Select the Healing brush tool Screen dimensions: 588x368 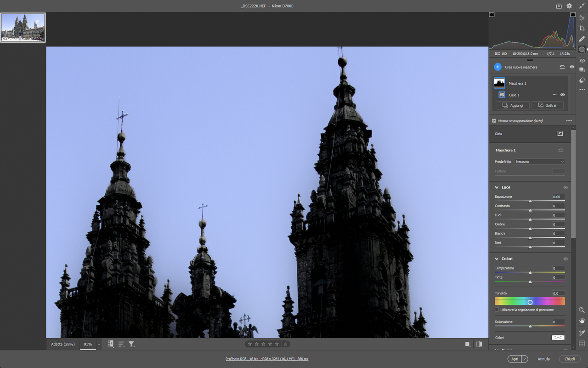pos(582,39)
